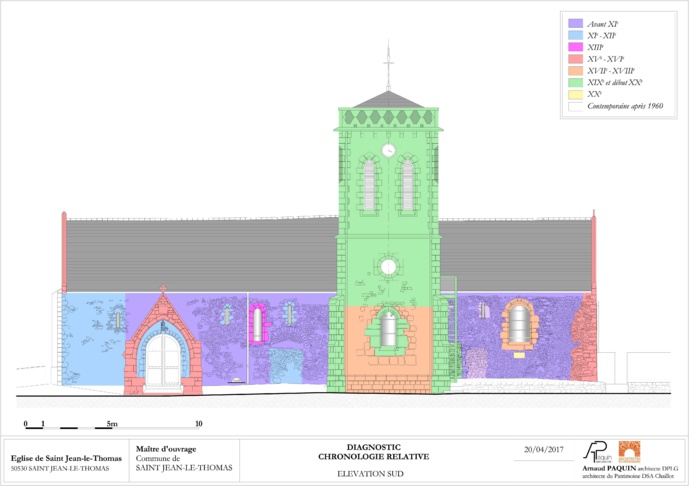Choose the green XIXe et début XXe swatch
This screenshot has height=486, width=689.
(x=576, y=82)
